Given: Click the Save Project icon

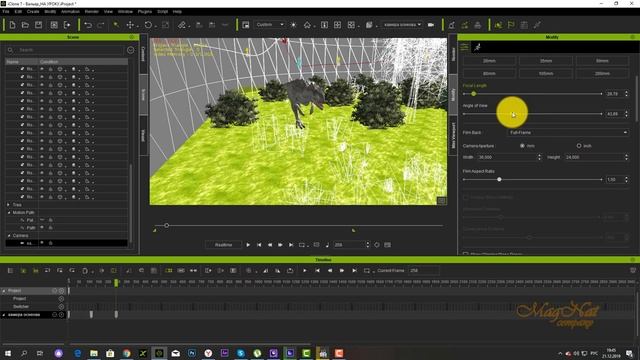Looking at the screenshot, I should tap(38, 25).
